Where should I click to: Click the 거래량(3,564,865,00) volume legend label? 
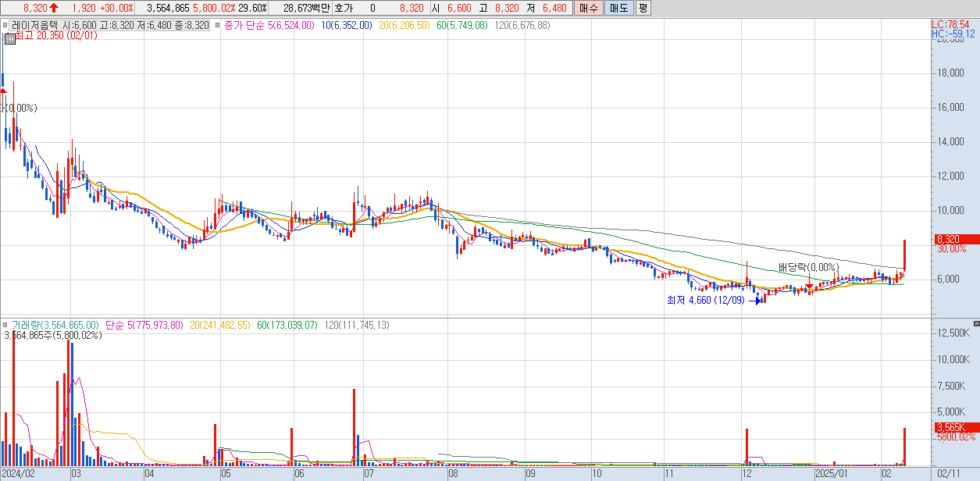(x=55, y=325)
